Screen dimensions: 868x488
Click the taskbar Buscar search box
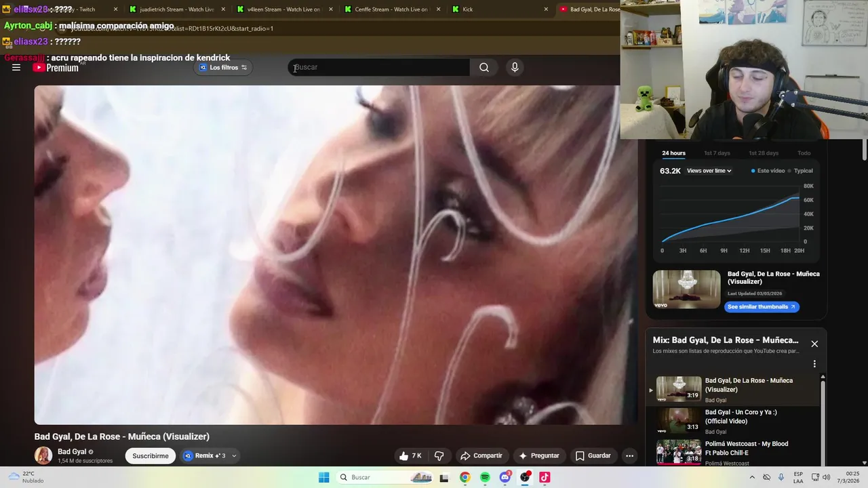384,477
